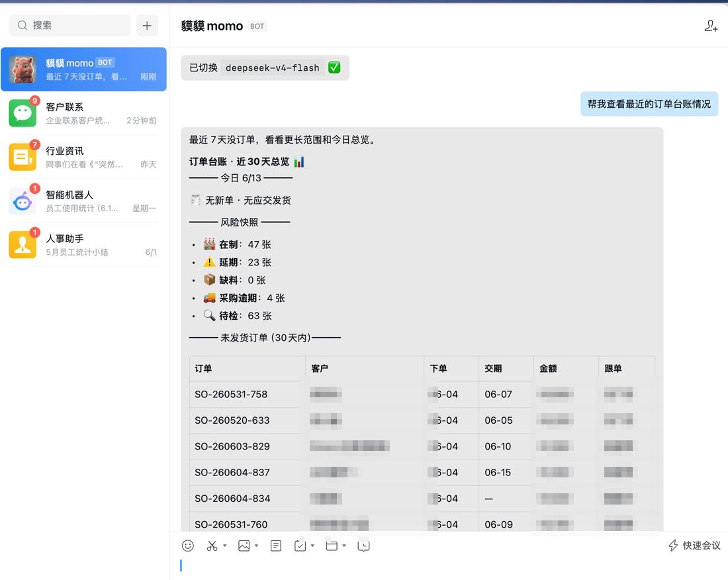Expand the image options dropdown arrow

click(x=256, y=546)
